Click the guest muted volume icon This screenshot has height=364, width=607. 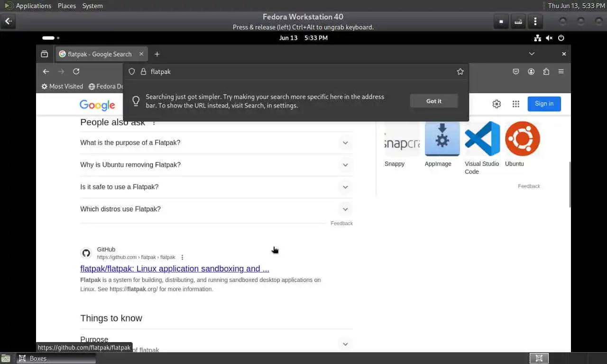click(549, 38)
